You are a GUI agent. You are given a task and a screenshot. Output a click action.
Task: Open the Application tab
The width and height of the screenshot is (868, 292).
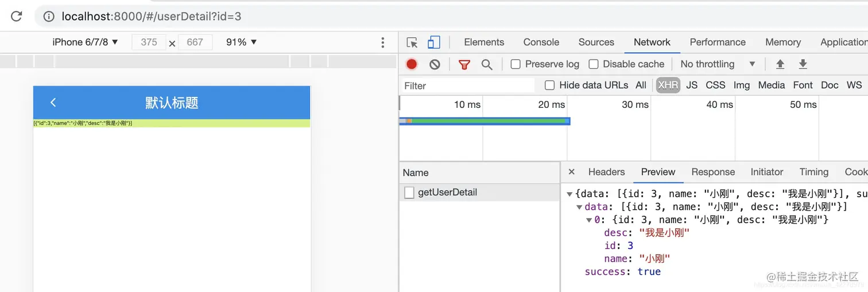pyautogui.click(x=843, y=42)
